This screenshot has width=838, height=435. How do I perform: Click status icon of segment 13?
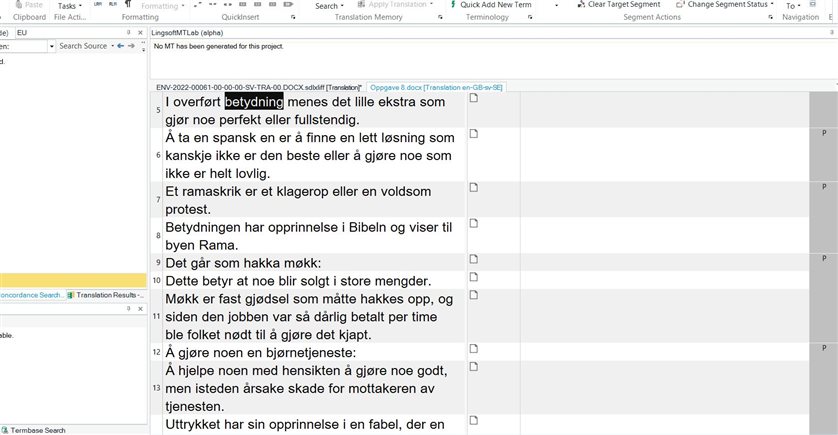[474, 367]
